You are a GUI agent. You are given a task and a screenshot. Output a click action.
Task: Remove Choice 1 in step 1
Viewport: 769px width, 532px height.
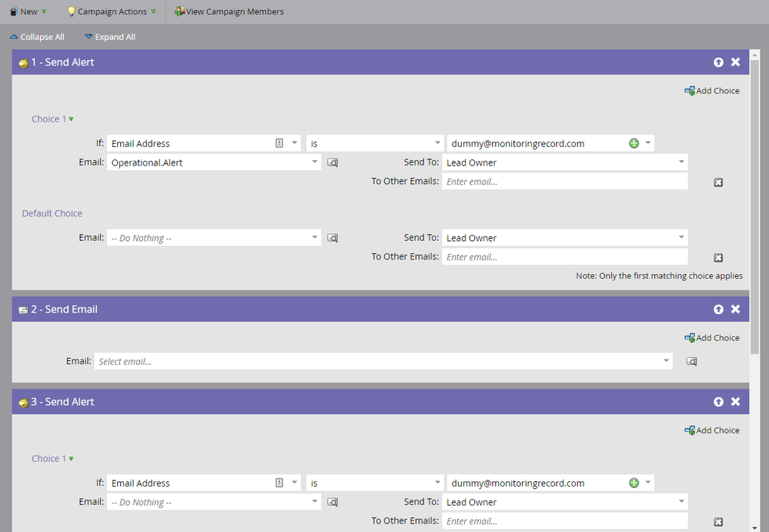(x=718, y=182)
